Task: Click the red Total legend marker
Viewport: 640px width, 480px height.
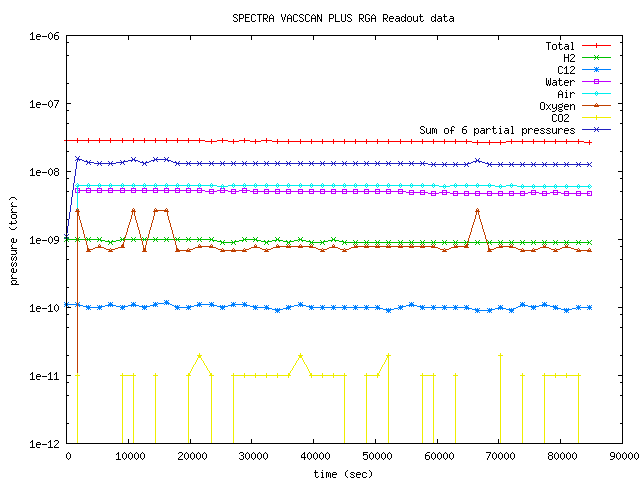Action: coord(597,46)
